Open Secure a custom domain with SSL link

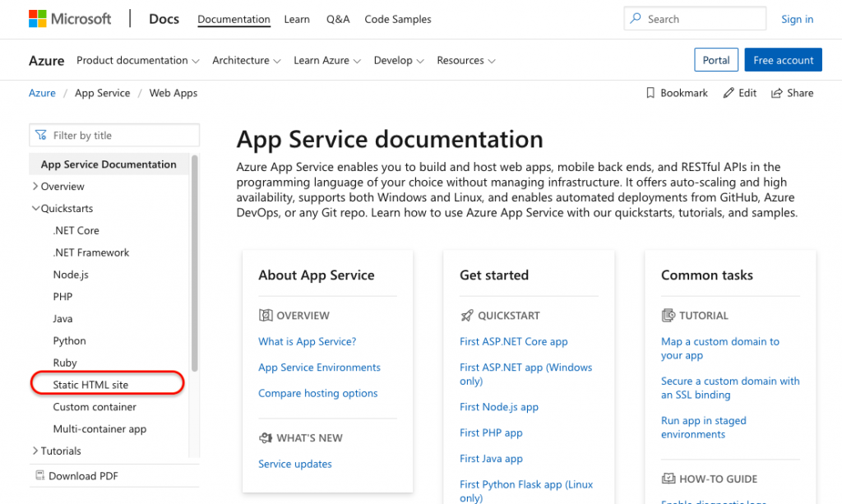tap(730, 387)
